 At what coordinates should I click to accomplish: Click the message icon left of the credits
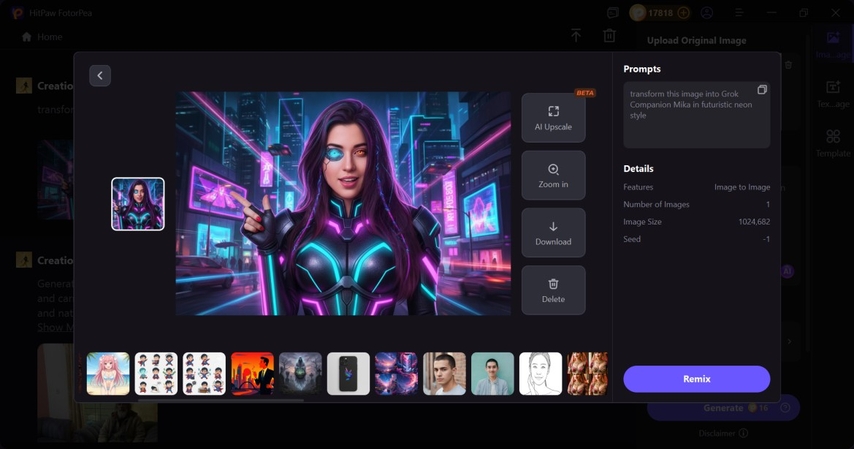pos(613,13)
